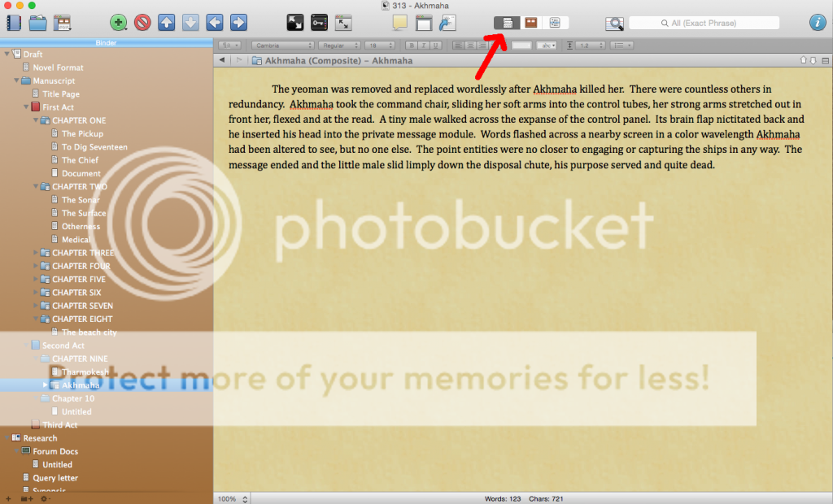Click the add folder icon in binder footer

click(27, 498)
